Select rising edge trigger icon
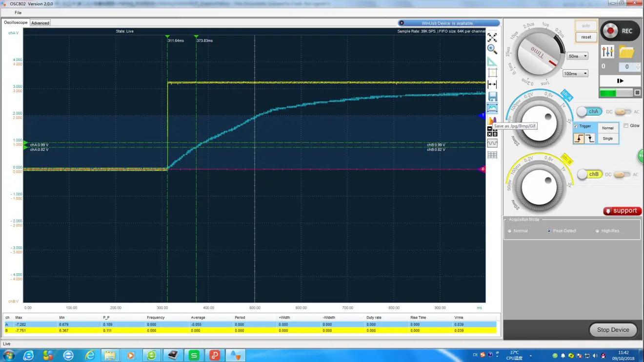644x362 pixels. pyautogui.click(x=579, y=139)
